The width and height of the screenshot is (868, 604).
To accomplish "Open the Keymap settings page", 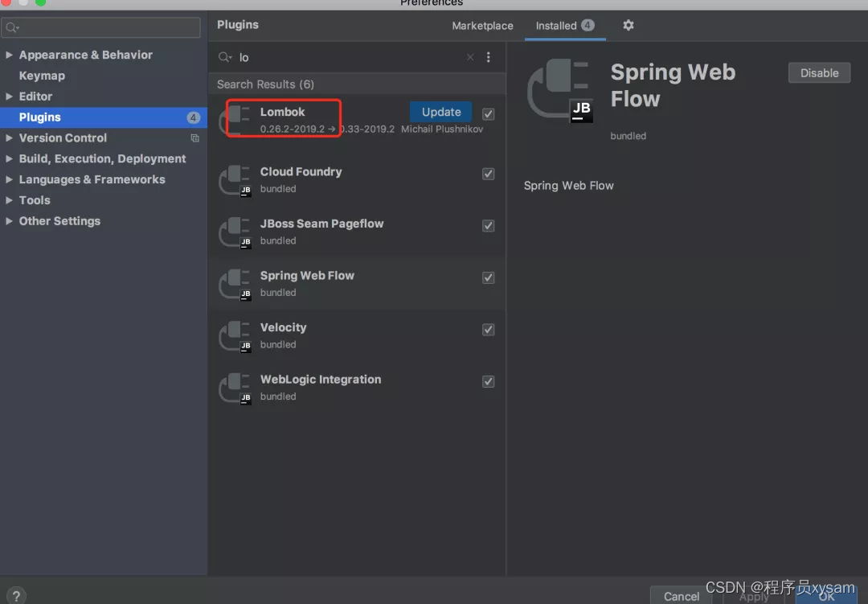I will pyautogui.click(x=42, y=76).
